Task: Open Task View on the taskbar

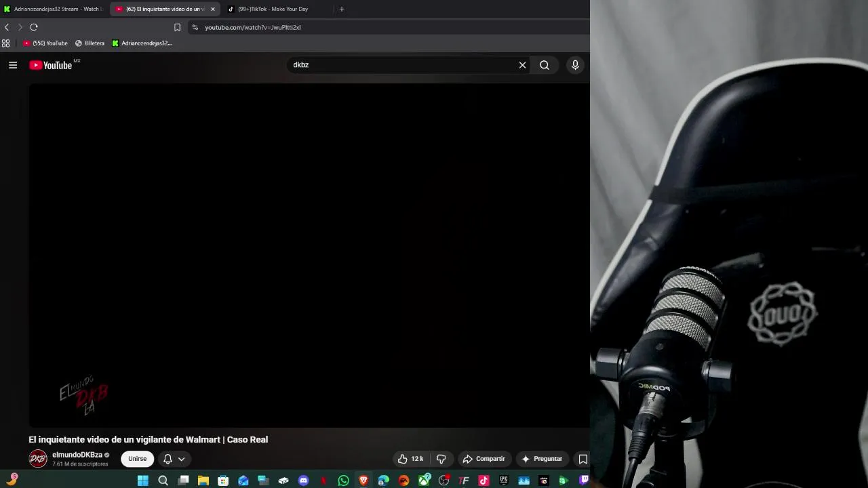Action: coord(183,481)
